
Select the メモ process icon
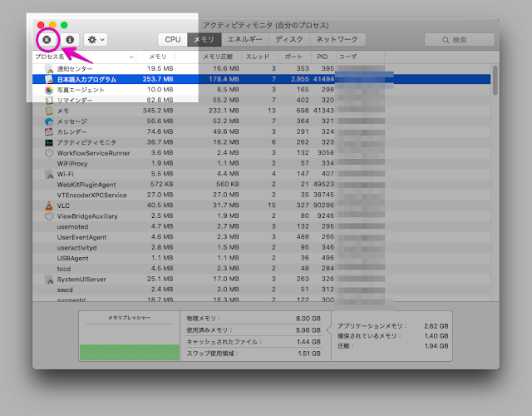pyautogui.click(x=49, y=111)
